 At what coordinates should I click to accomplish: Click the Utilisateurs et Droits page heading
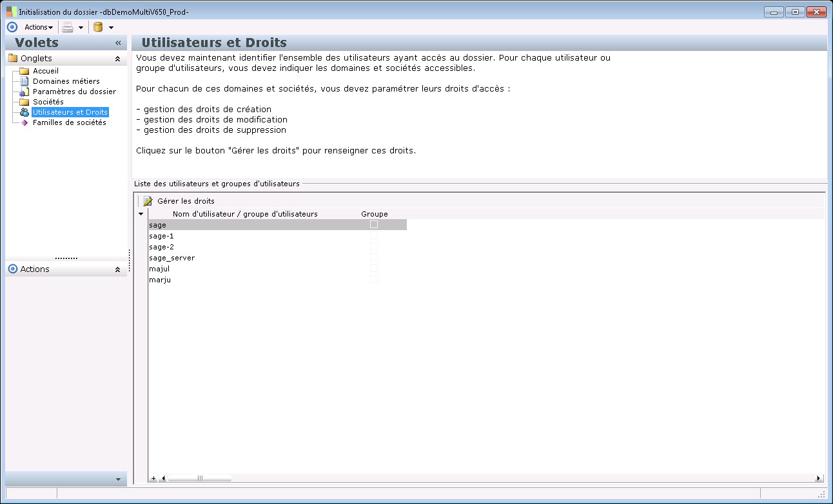(x=214, y=43)
